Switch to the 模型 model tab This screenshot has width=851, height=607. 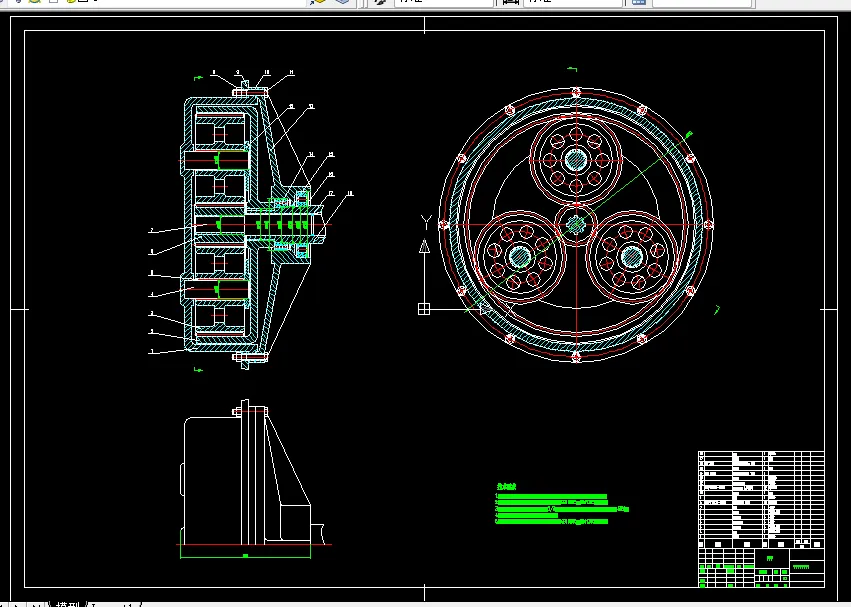click(68, 604)
